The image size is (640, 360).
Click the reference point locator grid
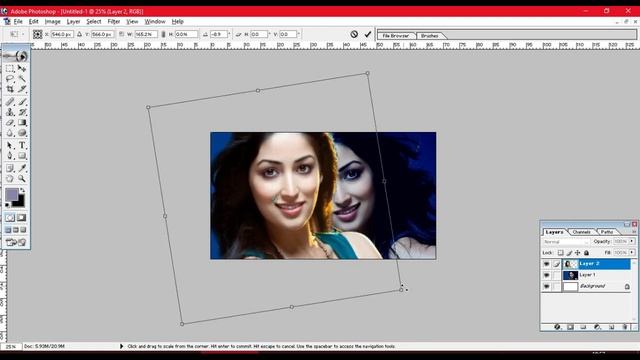38,34
